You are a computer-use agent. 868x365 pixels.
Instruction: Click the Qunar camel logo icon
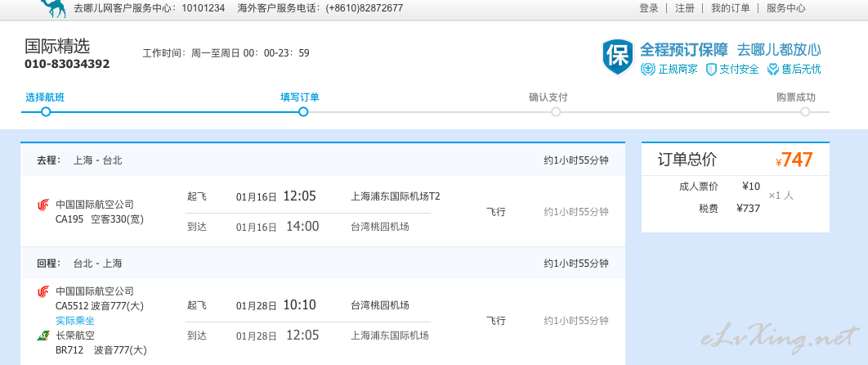(53, 8)
